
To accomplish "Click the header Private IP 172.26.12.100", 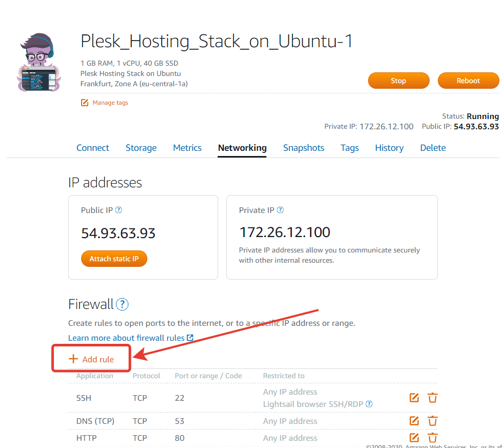I will (369, 126).
